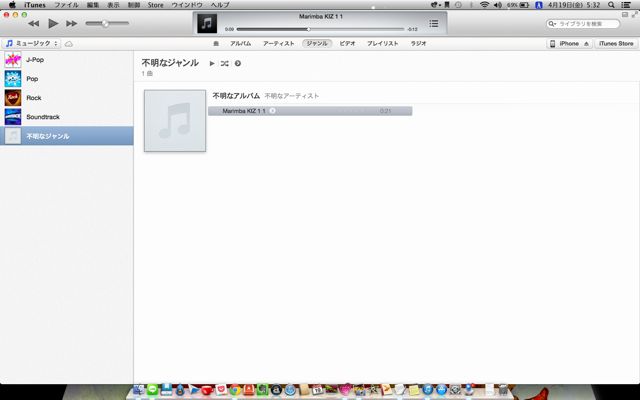The image size is (640, 400).
Task: Open the ミュージック library dropdown
Action: (31, 43)
